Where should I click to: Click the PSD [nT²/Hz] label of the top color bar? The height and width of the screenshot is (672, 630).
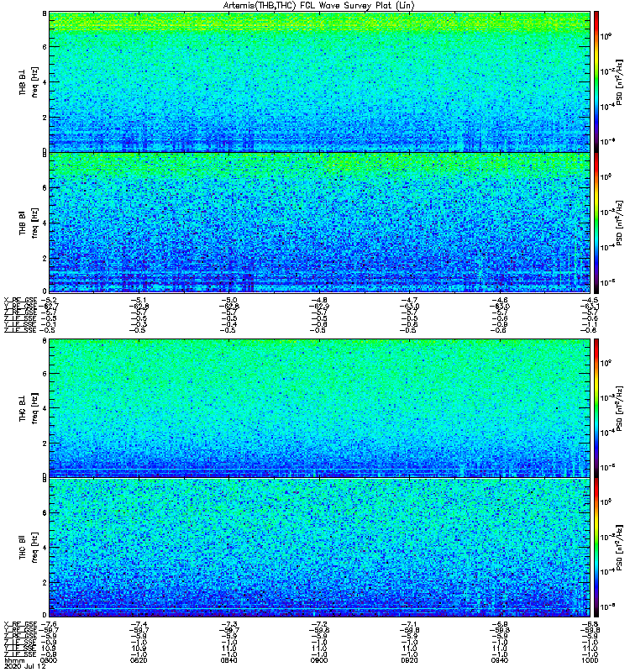pos(619,81)
